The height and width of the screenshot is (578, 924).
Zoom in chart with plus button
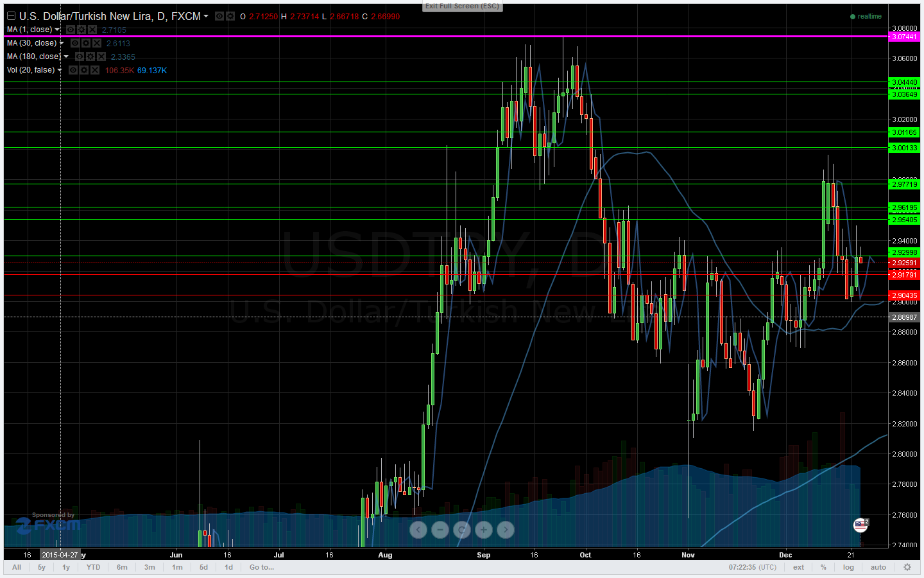[x=484, y=530]
